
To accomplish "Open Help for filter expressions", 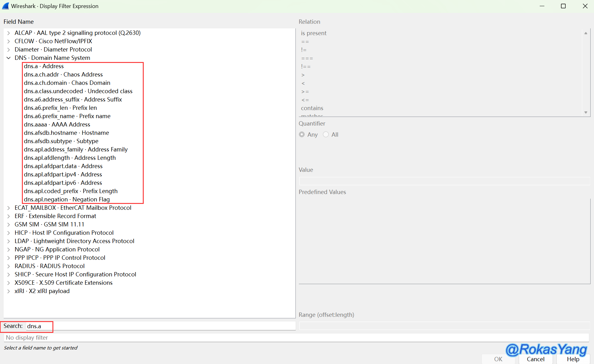I will (573, 359).
